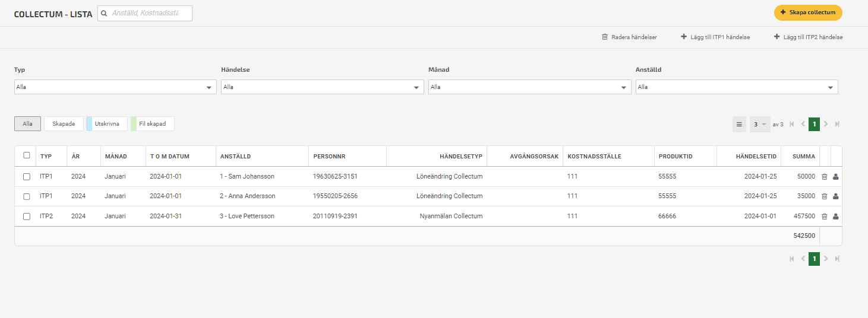
Task: Go to next page in top pager
Action: pyautogui.click(x=826, y=125)
